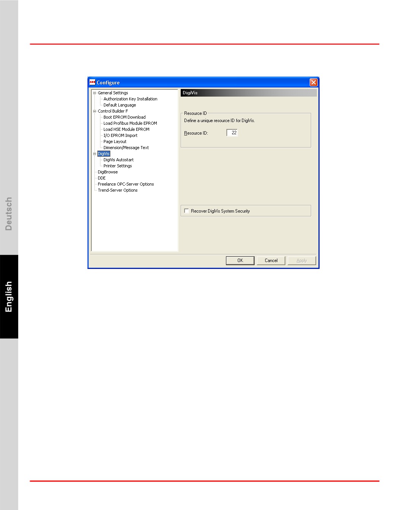
Task: Select Control Builder F in the tree
Action: point(113,111)
